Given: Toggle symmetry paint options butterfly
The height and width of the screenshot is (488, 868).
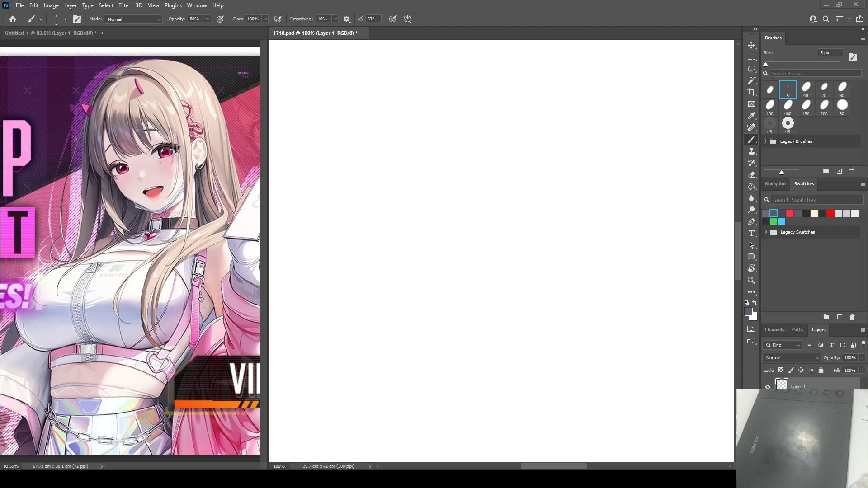Looking at the screenshot, I should tap(408, 19).
